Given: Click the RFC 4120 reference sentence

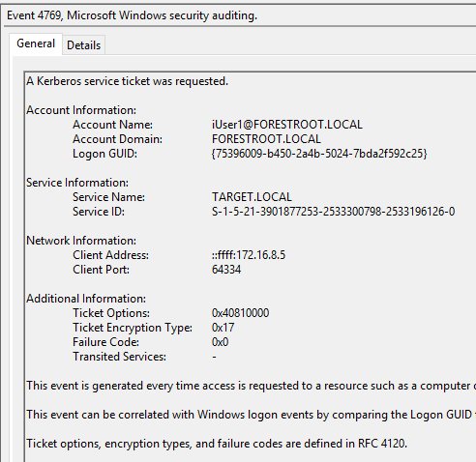Looking at the screenshot, I should [x=217, y=444].
